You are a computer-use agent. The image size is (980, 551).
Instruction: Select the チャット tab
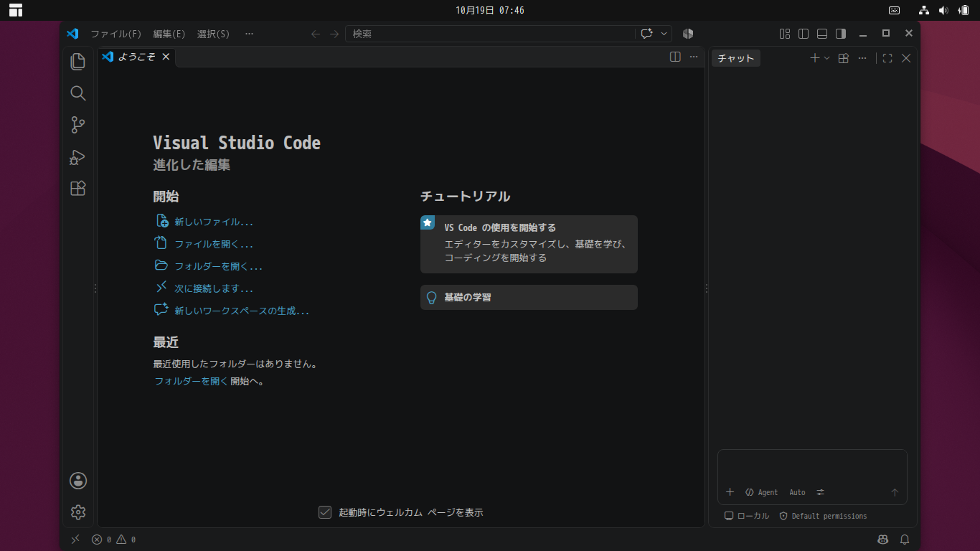(736, 58)
